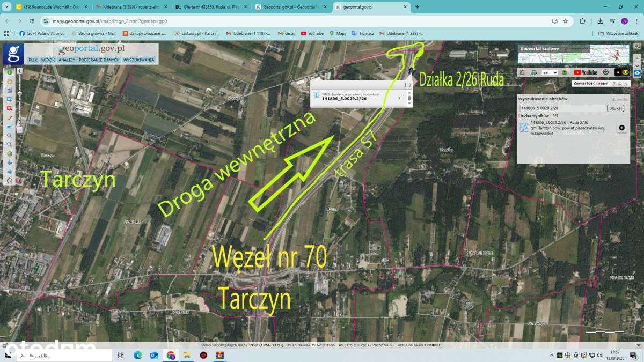The image size is (644, 362).
Task: Open File Explorer from taskbar
Action: [x=187, y=355]
